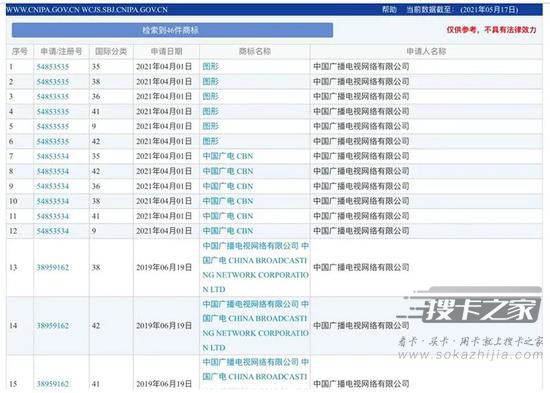This screenshot has height=393, width=550.
Task: Open CHINA BROADCASTING NETWORK trademark in row 13
Action: (255, 268)
